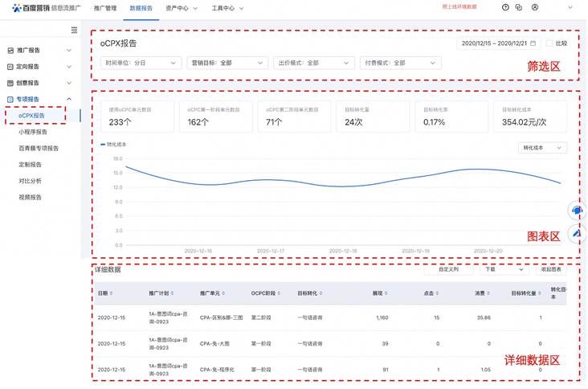
Task: Open the blue customer service floating icon
Action: (577, 211)
